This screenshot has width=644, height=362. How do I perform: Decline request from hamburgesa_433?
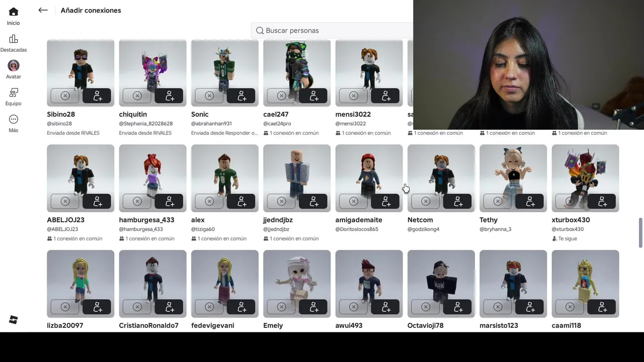pyautogui.click(x=137, y=201)
